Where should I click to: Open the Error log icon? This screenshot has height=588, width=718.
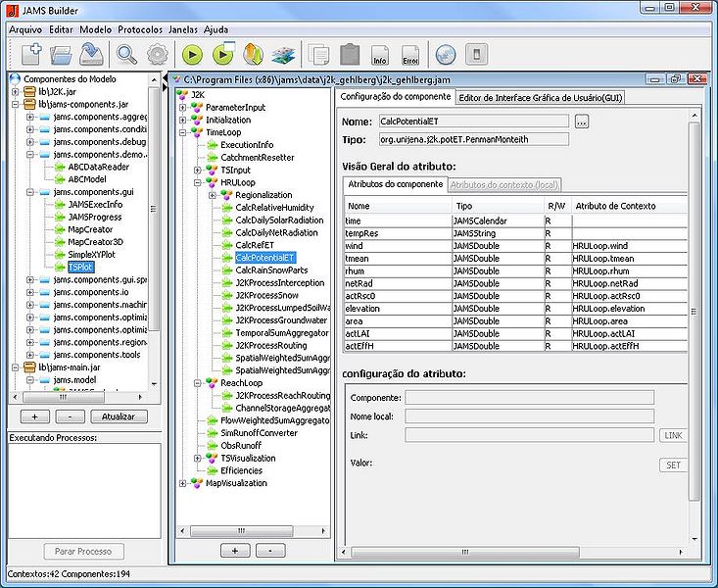click(409, 54)
